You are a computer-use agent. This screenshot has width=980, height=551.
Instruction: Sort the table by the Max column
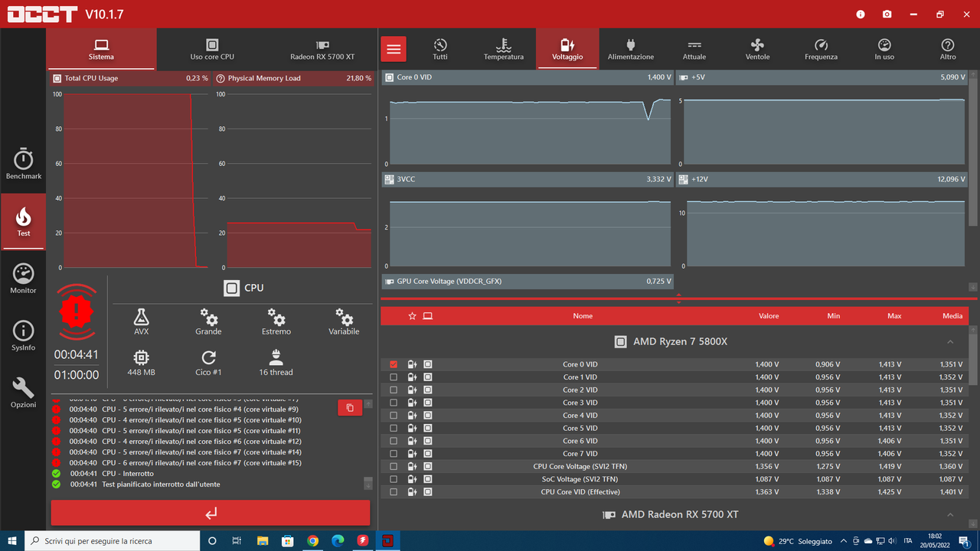coord(894,316)
